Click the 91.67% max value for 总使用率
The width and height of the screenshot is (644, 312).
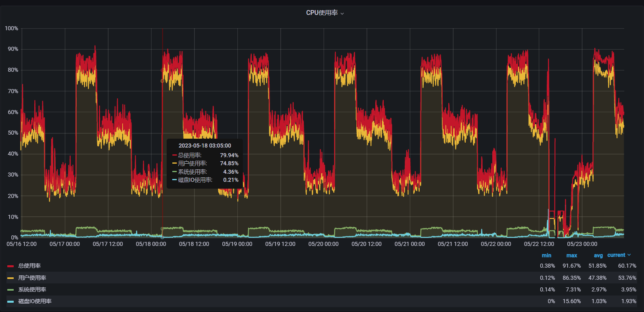[571, 266]
